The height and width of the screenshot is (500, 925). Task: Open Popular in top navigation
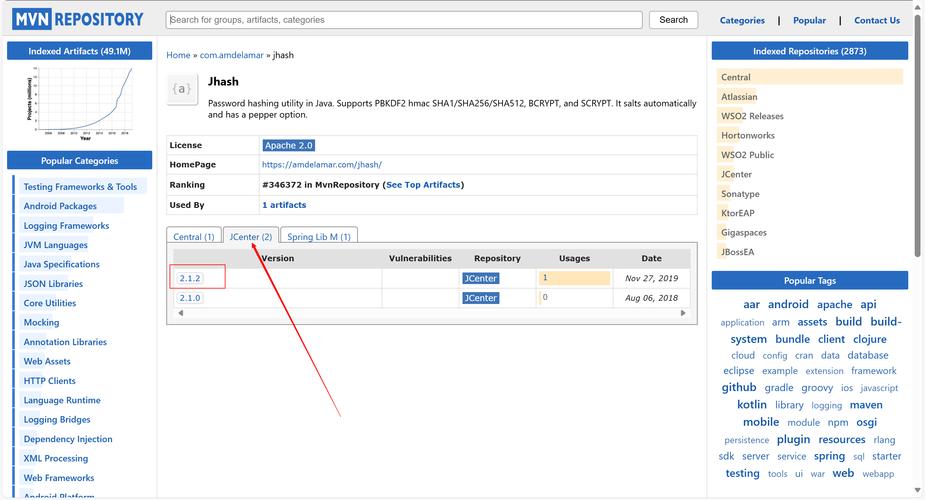[x=809, y=20]
